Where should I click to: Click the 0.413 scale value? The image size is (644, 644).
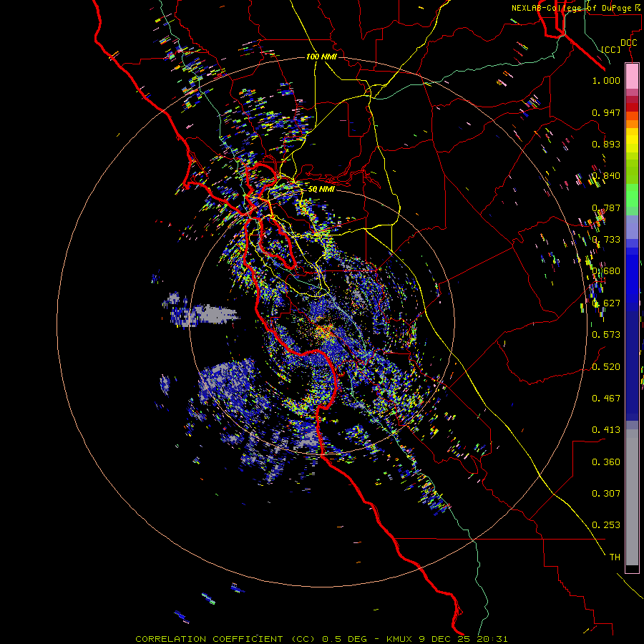click(x=606, y=430)
